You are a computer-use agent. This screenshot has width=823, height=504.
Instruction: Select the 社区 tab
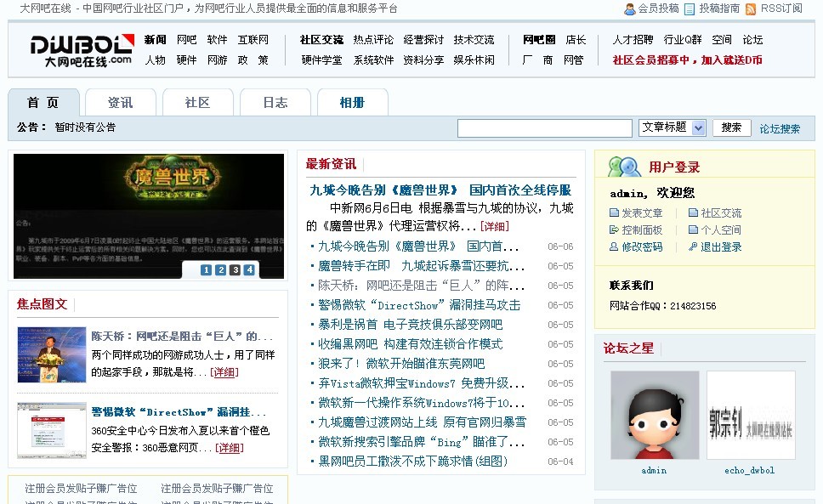(x=197, y=103)
